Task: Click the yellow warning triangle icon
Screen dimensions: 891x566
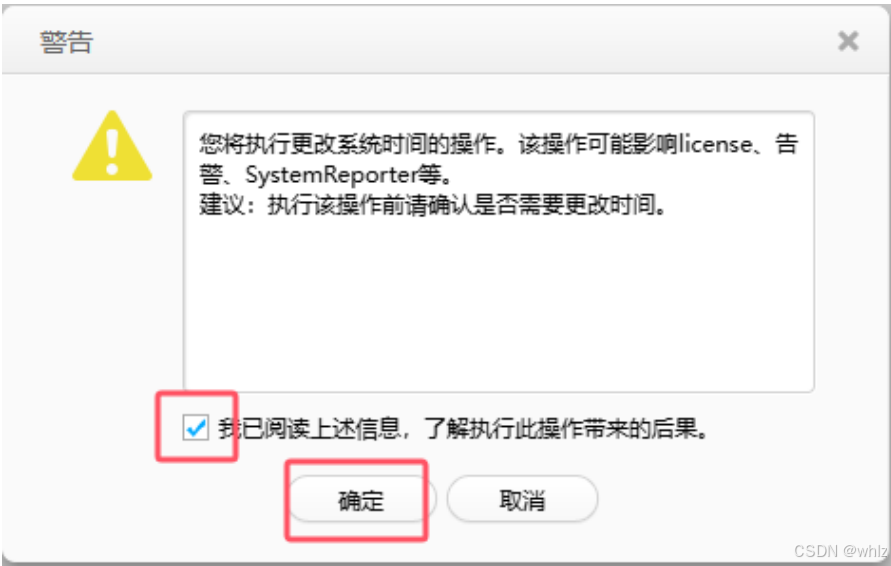Action: [112, 147]
